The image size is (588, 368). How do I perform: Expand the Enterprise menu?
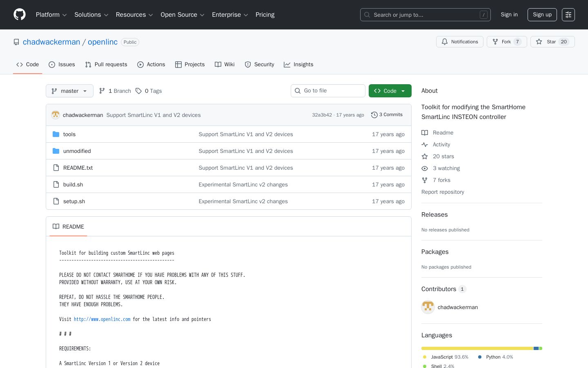coord(230,15)
